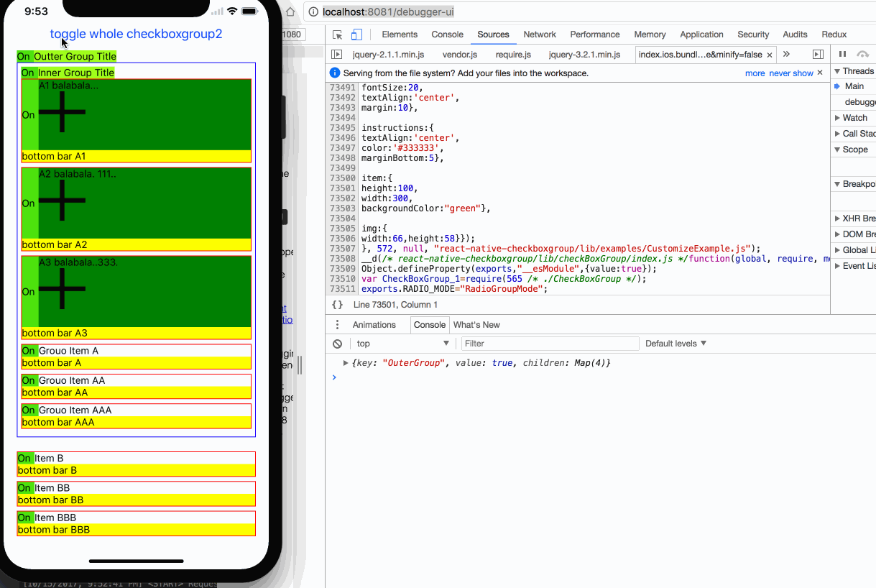Image resolution: width=876 pixels, height=588 pixels.
Task: Hide the debugger sidebar icon
Action: pos(817,55)
